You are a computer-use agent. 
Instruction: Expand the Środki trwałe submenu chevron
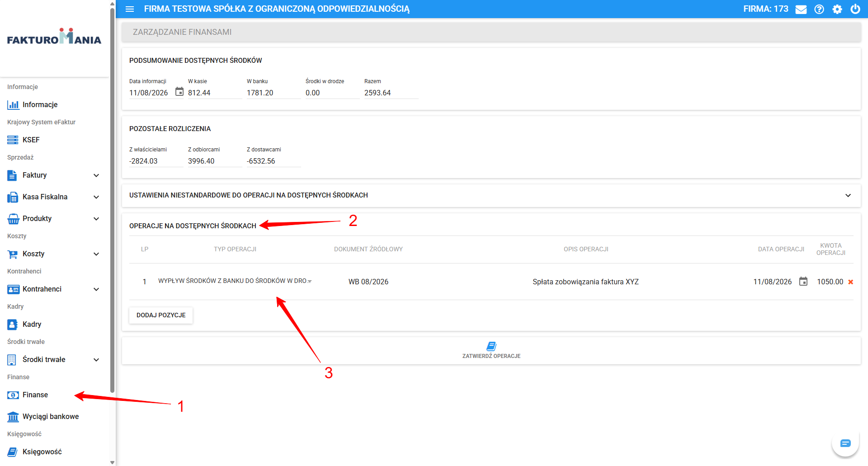tap(96, 360)
